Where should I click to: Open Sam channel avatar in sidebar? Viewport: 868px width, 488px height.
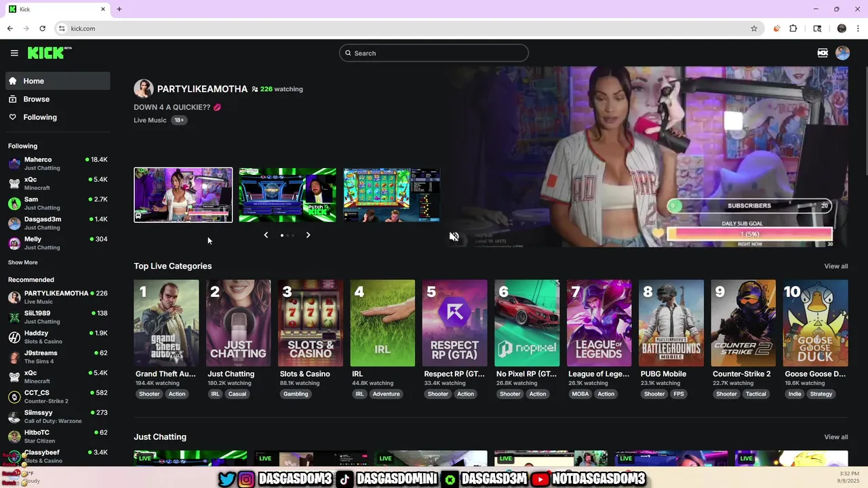tap(14, 203)
